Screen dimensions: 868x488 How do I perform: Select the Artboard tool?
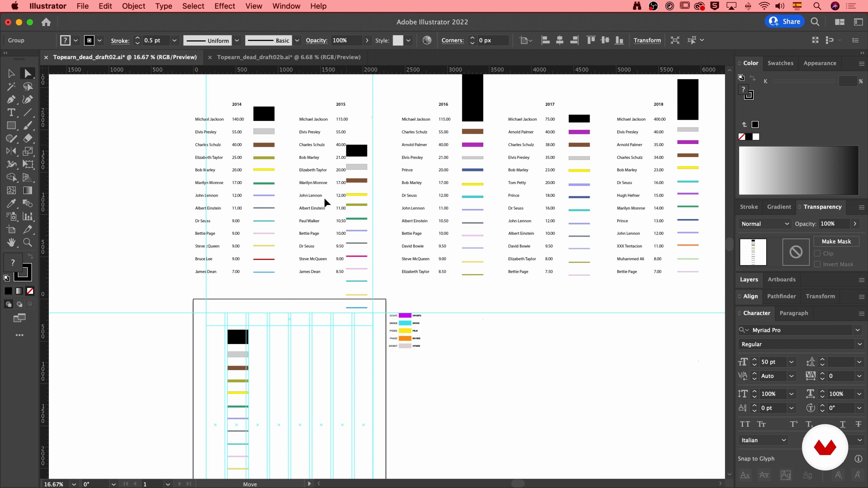pos(11,229)
